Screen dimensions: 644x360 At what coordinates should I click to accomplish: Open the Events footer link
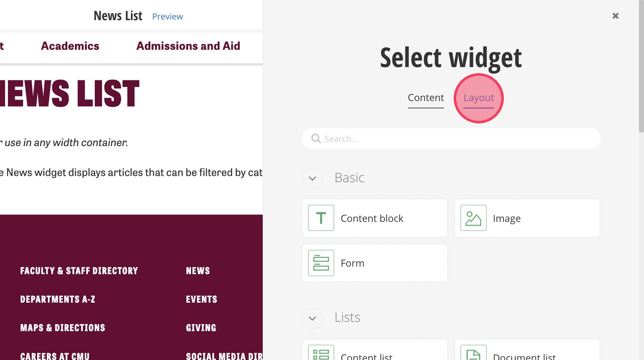coord(201,299)
